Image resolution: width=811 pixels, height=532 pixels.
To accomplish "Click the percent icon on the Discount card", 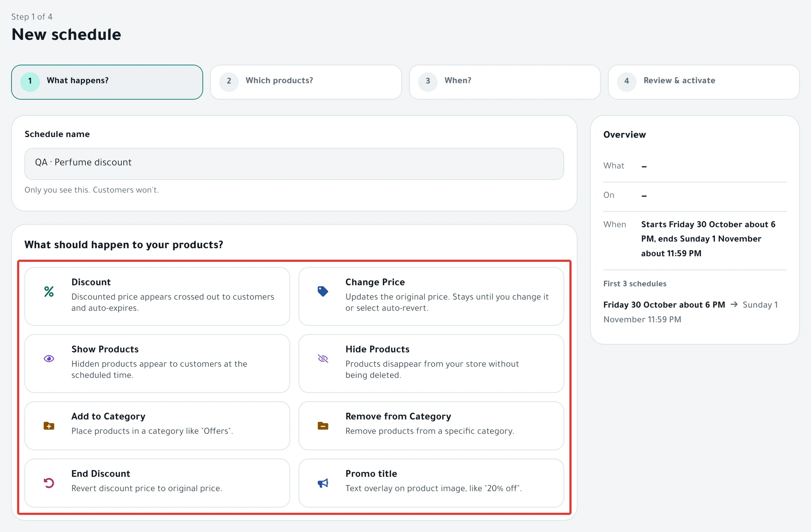I will click(x=49, y=292).
